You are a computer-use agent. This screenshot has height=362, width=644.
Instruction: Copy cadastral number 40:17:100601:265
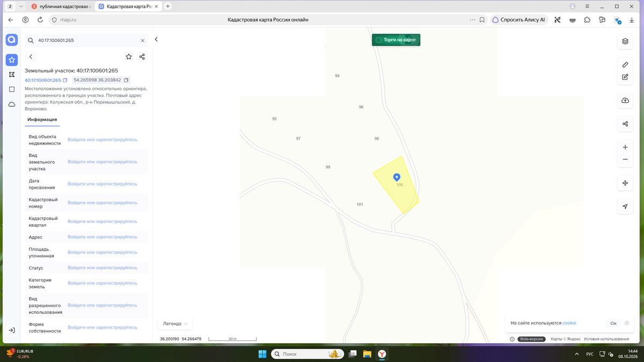point(65,80)
